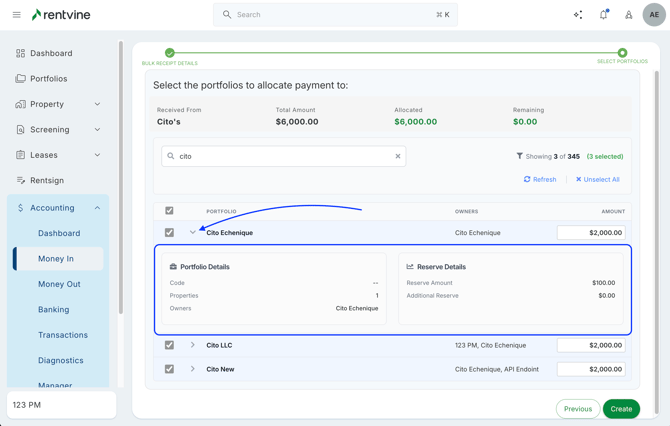Edit the Cito LLC amount field

pos(591,345)
